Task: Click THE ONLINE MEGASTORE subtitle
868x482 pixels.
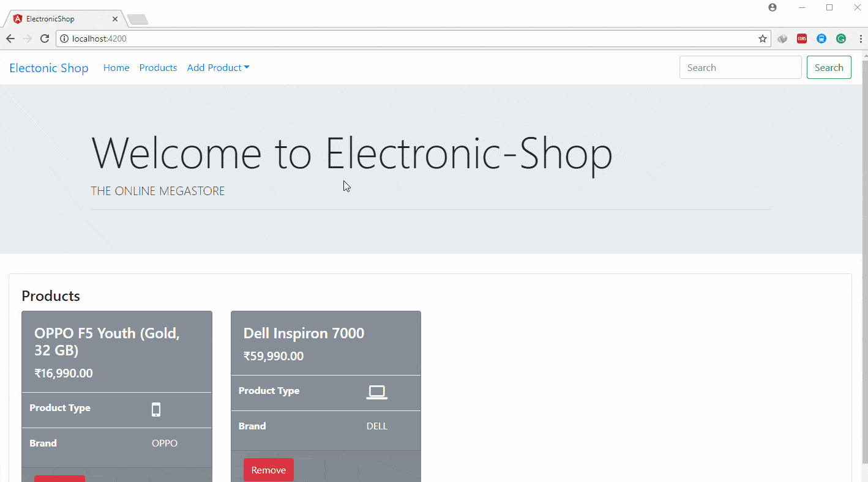Action: (x=158, y=191)
